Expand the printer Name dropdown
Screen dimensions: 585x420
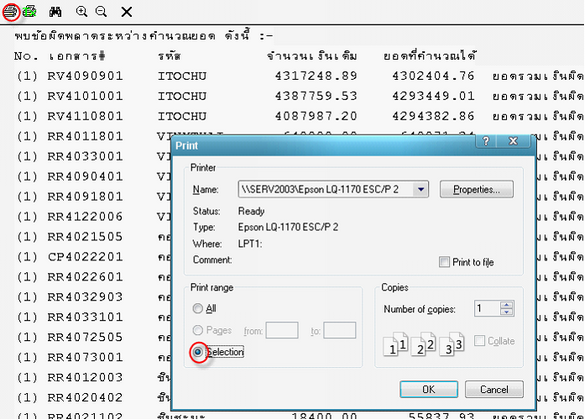421,189
